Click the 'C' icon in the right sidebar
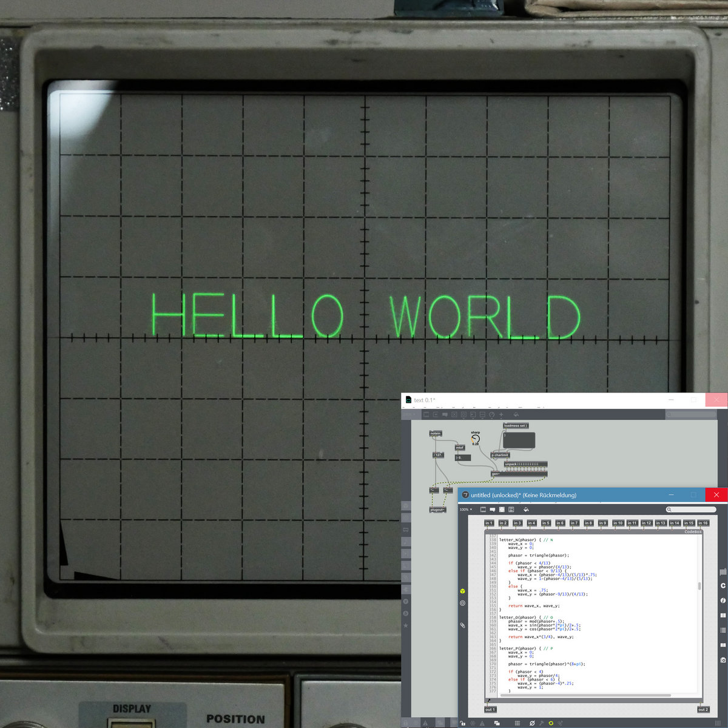 point(723,585)
